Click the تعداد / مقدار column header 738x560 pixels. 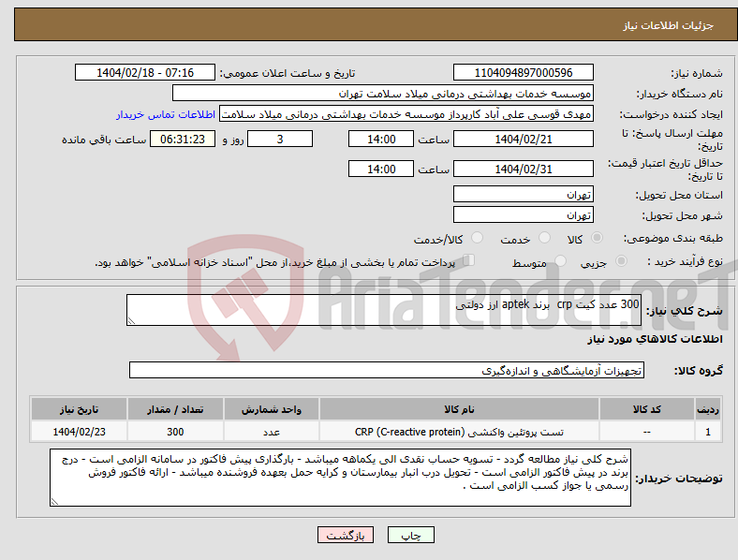[175, 409]
